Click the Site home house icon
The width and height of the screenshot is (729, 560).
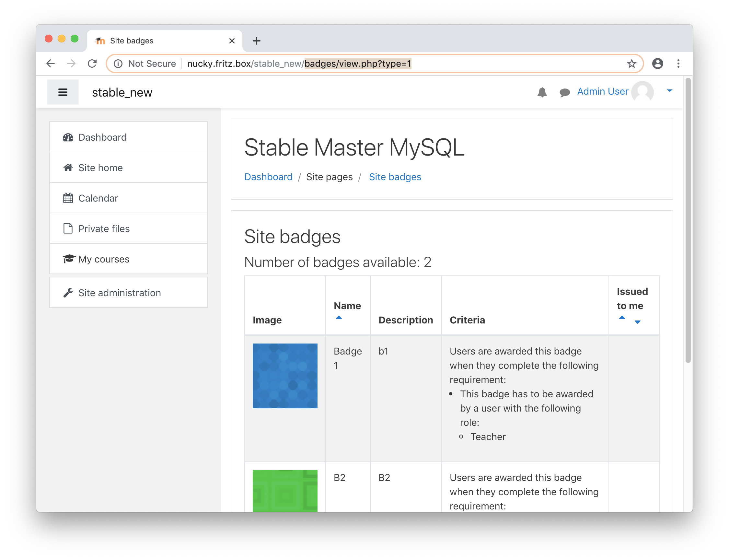pyautogui.click(x=68, y=167)
